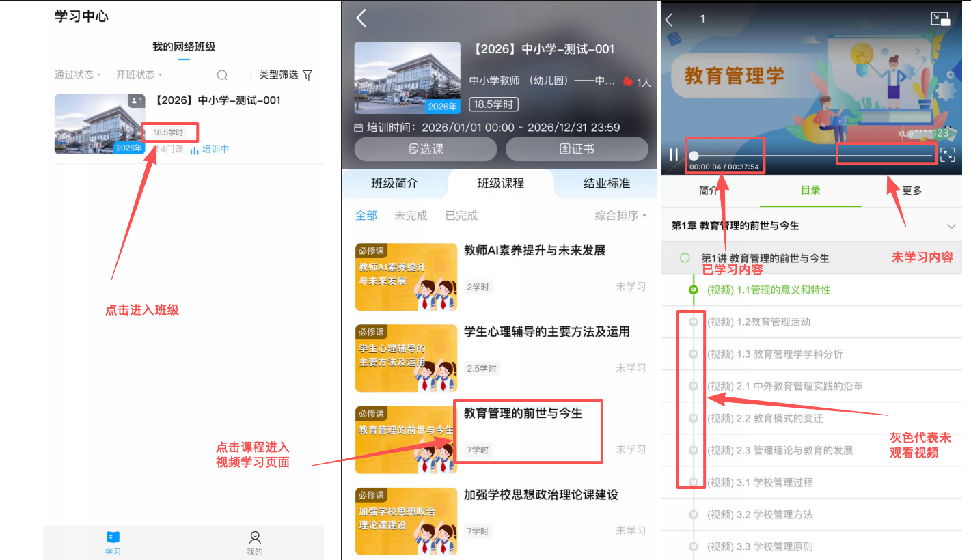
Task: Tap the 我的 profile icon in bottom bar
Action: click(x=254, y=537)
